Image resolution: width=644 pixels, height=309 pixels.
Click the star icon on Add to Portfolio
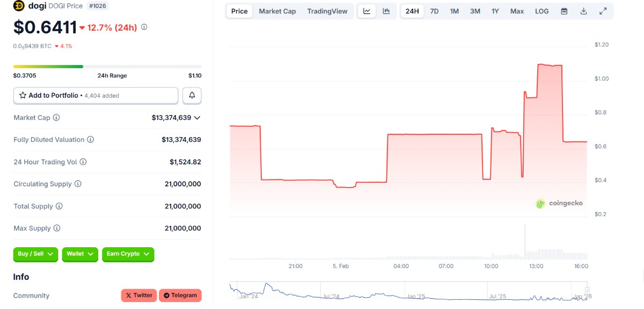coord(23,96)
